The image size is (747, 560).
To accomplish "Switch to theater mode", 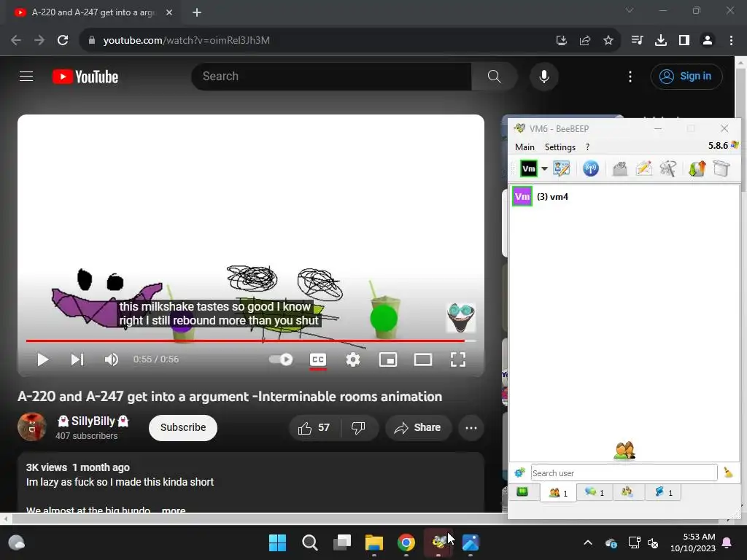I will (x=423, y=359).
